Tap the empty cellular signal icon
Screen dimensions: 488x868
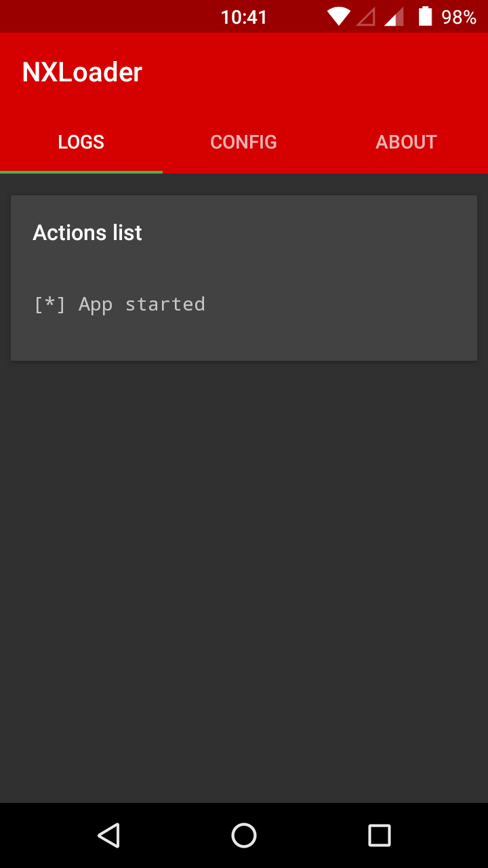pos(366,16)
